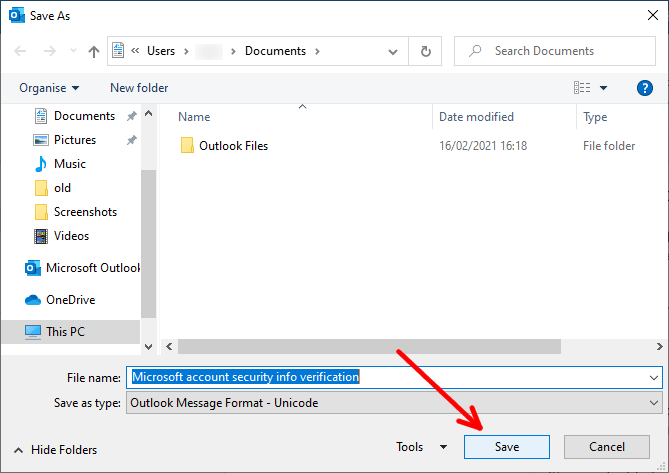Image resolution: width=669 pixels, height=473 pixels.
Task: Expand the Organise menu
Action: [x=49, y=88]
